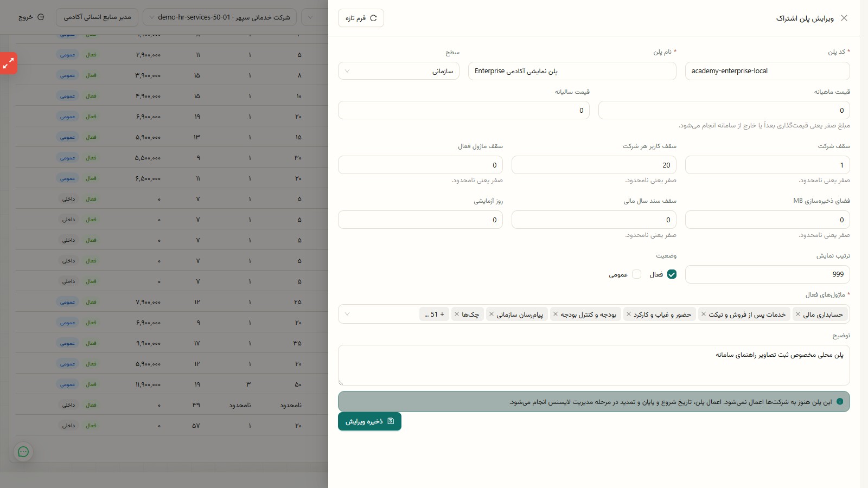Show the + 51 more modules tag
This screenshot has height=488, width=868.
tap(434, 314)
